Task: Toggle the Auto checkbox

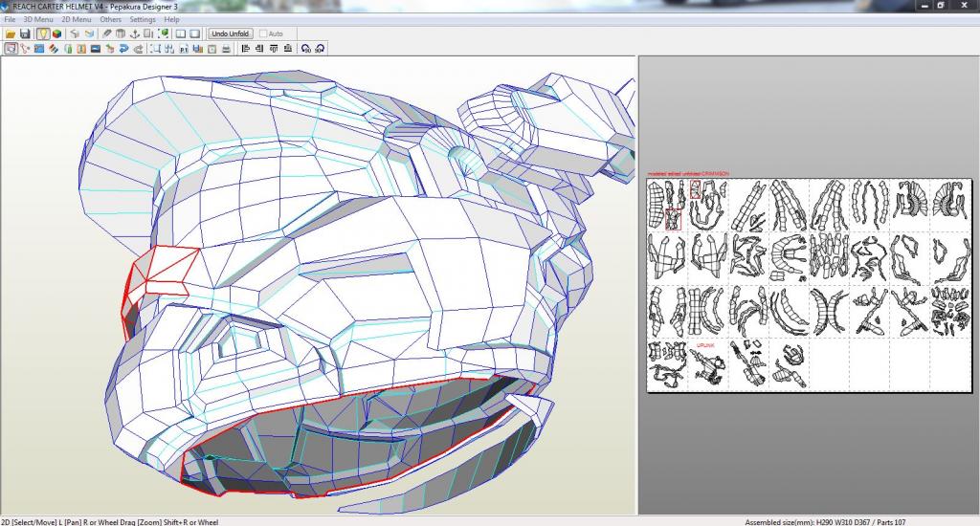Action: (x=263, y=33)
